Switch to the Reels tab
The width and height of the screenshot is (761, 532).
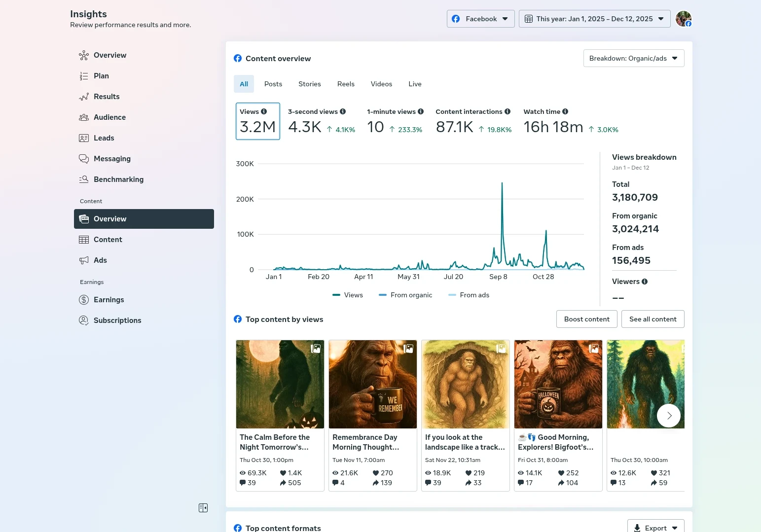point(346,84)
